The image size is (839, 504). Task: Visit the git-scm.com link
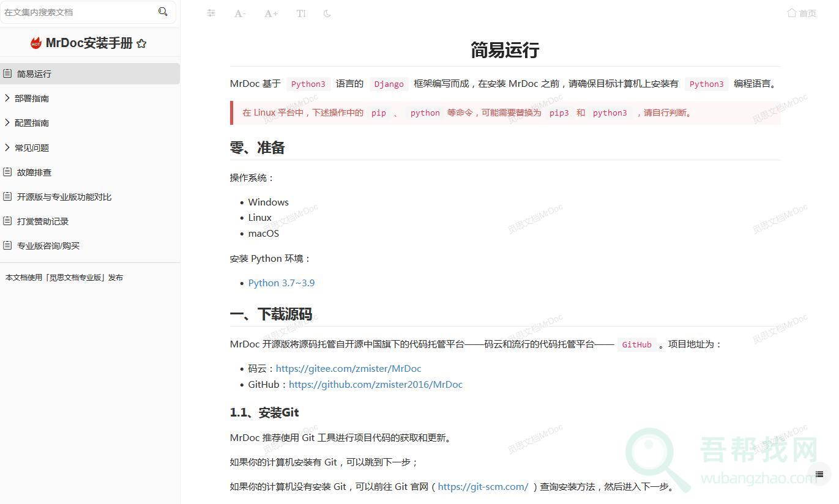(483, 487)
